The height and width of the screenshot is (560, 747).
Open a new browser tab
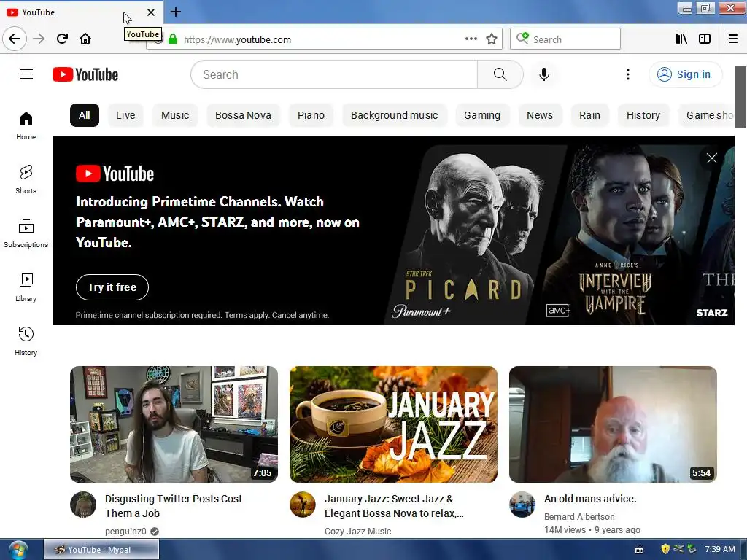point(175,12)
